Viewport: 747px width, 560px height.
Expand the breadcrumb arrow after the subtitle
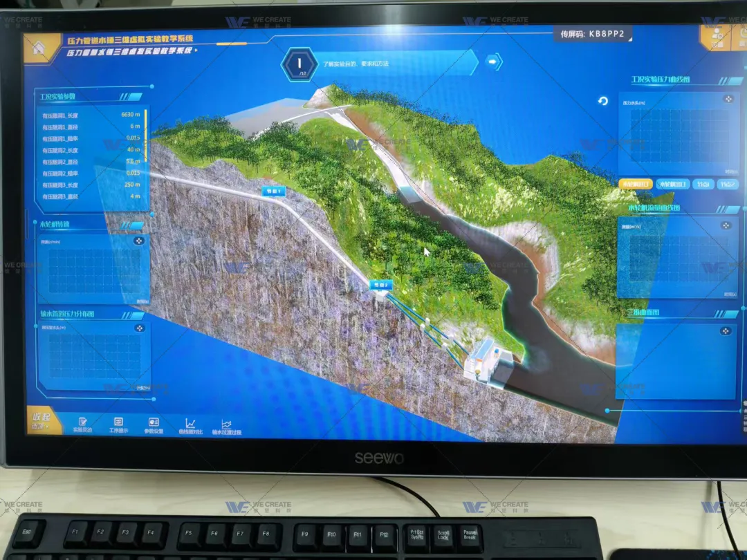[196, 50]
